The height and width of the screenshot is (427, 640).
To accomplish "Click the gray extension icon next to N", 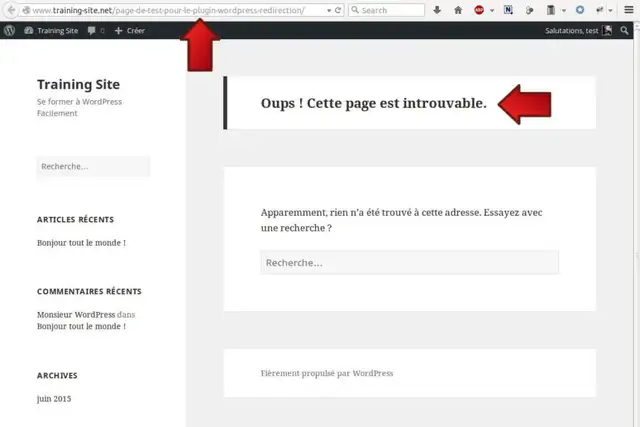I will [x=529, y=10].
